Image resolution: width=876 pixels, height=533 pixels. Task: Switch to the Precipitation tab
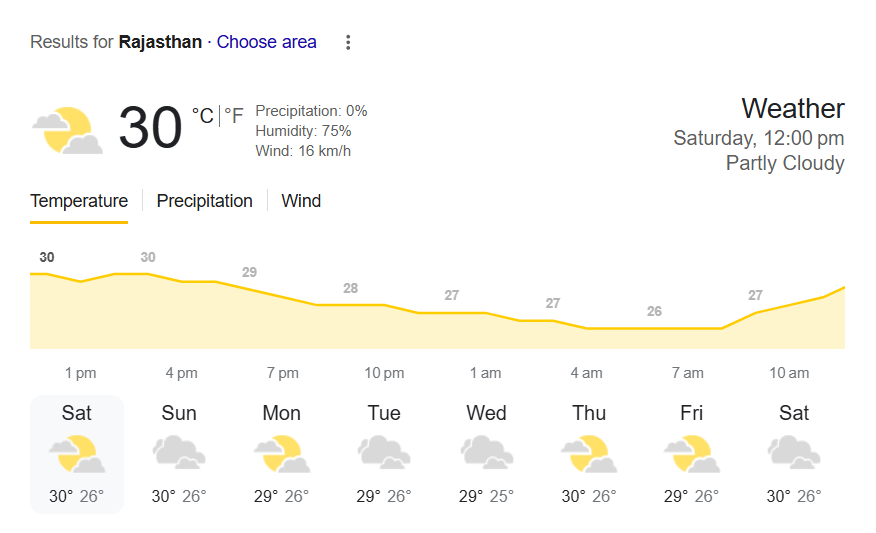204,201
